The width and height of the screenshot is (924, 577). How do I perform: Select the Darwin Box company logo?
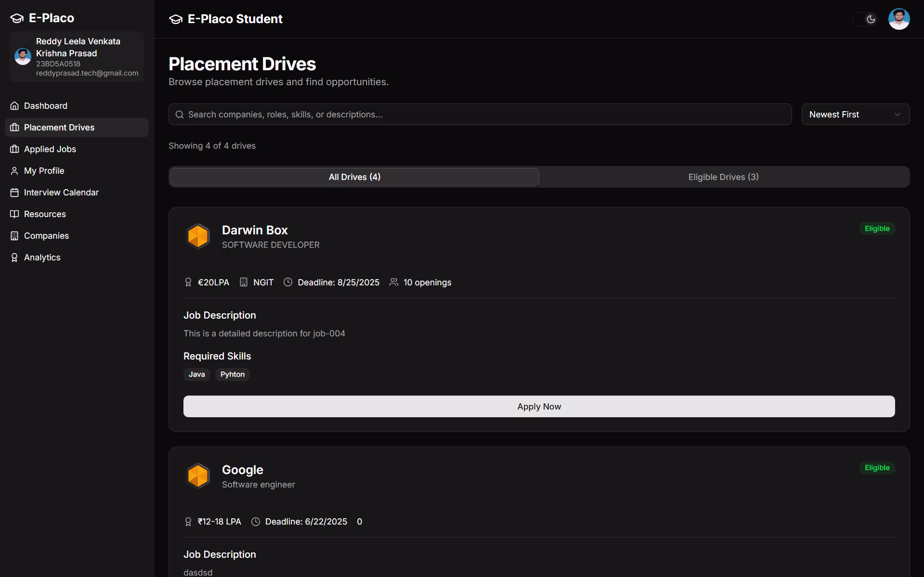click(x=198, y=236)
